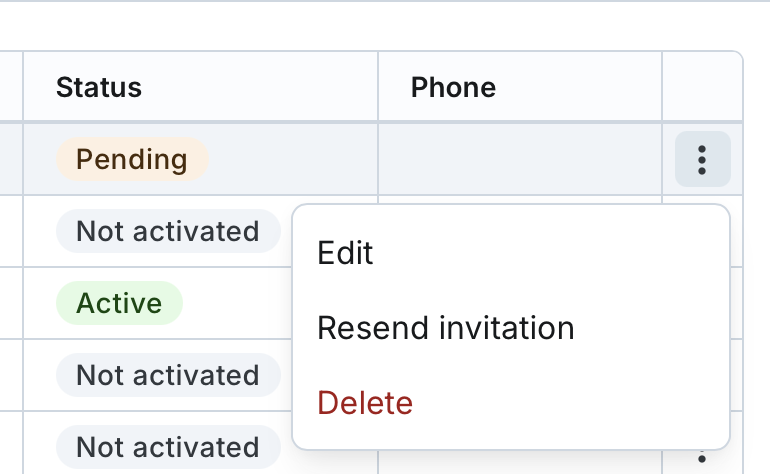Open the three-dot menu in the bottom row
The image size is (770, 474).
pos(702,460)
